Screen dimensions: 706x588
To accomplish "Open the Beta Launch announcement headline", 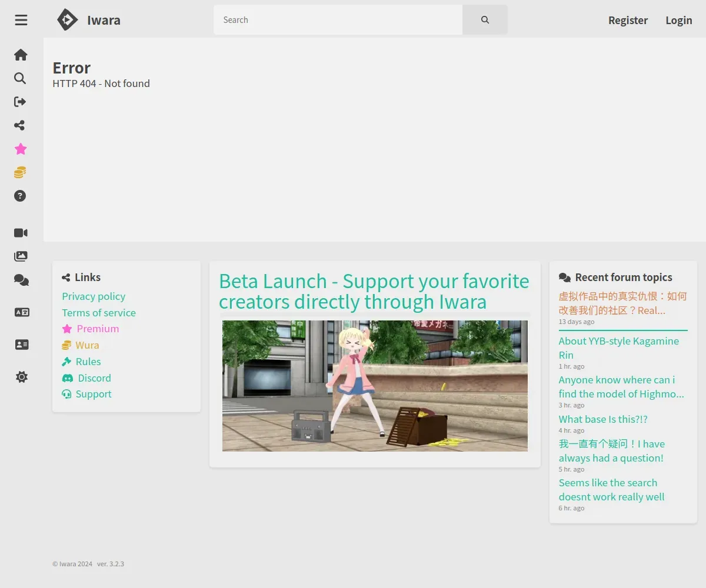I will tap(374, 291).
